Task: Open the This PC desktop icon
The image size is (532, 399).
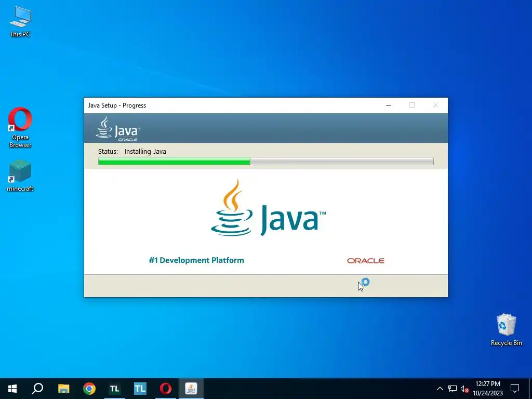Action: point(20,22)
